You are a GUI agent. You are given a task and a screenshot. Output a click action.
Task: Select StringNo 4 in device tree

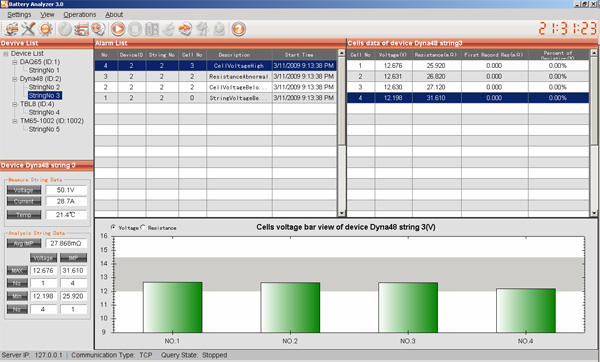(x=44, y=113)
